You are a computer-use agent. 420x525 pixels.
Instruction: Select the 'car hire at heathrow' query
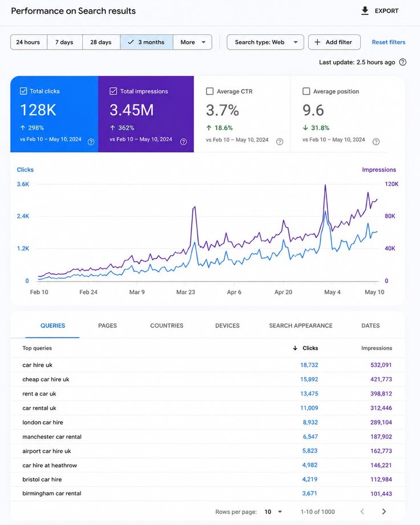click(x=50, y=466)
